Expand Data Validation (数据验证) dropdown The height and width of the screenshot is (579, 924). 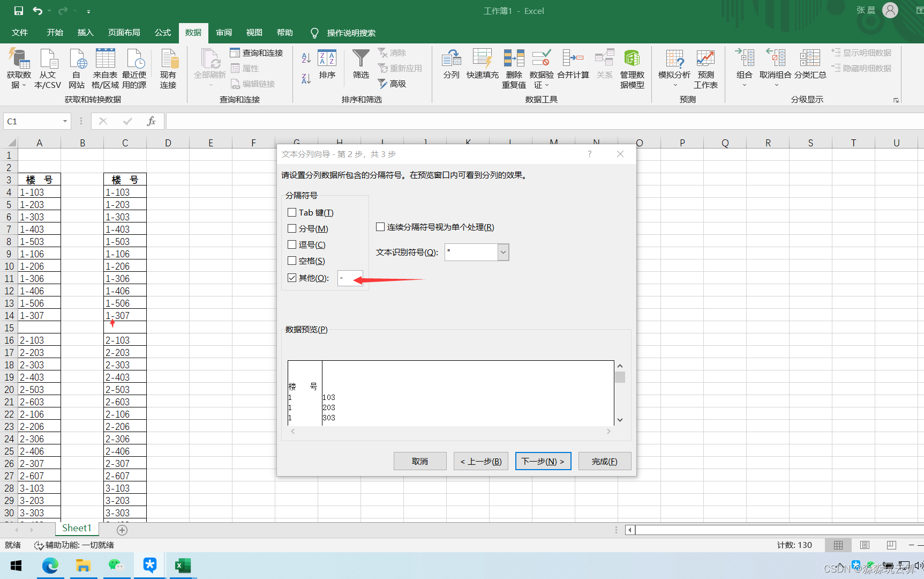coord(547,85)
